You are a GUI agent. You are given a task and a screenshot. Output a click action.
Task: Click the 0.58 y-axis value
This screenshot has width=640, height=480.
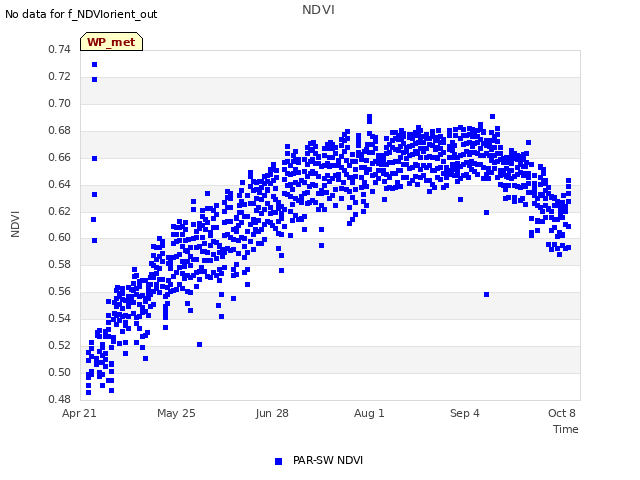click(59, 264)
